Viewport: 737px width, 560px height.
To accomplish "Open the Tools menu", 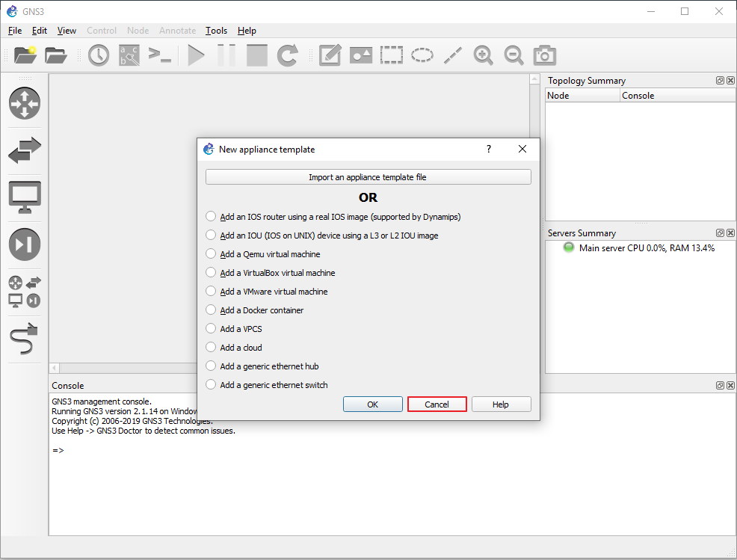I will [x=216, y=31].
